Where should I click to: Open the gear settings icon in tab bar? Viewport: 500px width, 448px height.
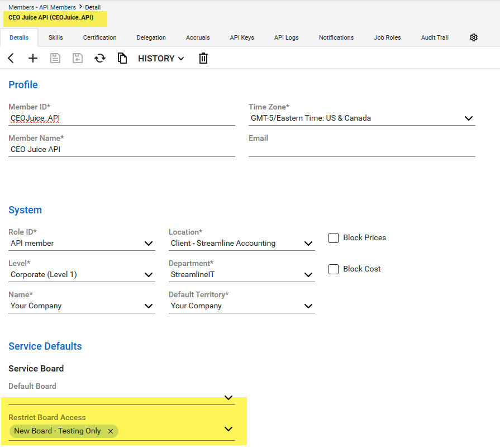click(x=474, y=37)
